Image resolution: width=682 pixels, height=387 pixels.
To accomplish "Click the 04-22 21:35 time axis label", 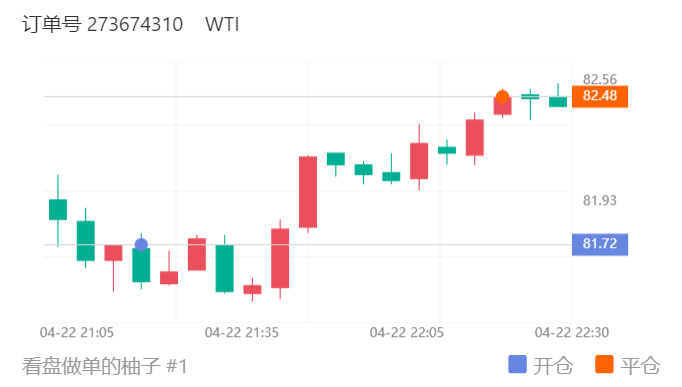I will click(242, 333).
